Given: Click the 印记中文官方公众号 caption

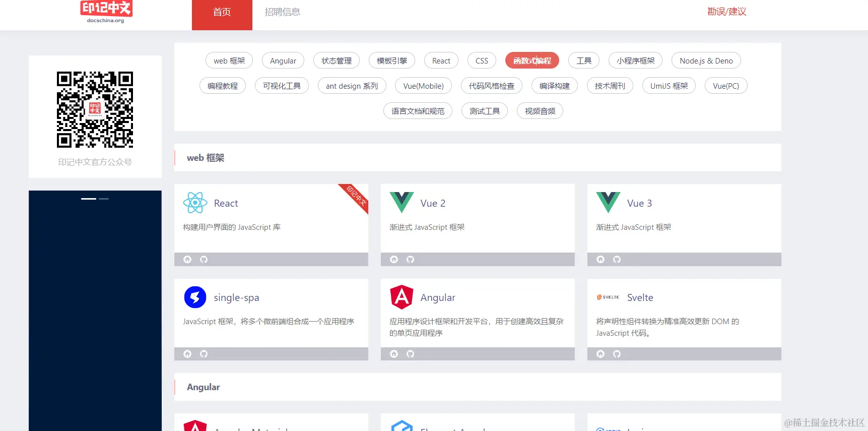Looking at the screenshot, I should pyautogui.click(x=95, y=162).
